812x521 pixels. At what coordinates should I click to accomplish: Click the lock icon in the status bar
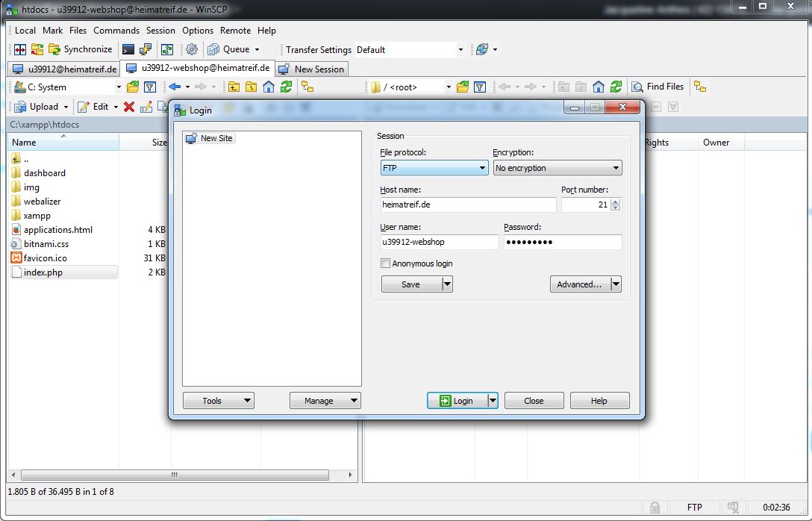[x=655, y=508]
